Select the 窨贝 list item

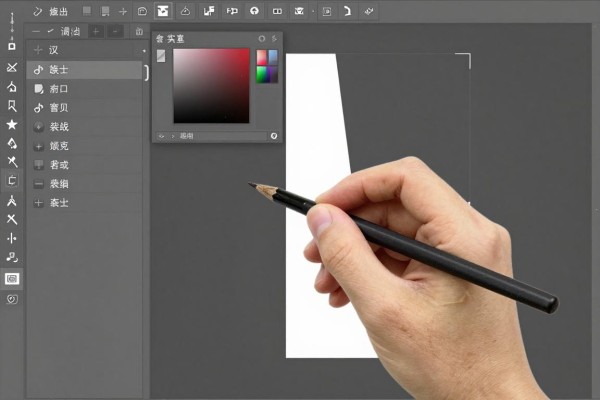coord(84,108)
